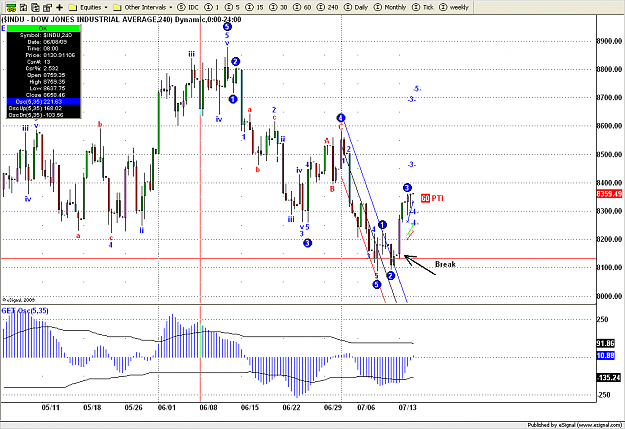Expand the Other Intervals dropdown arrow

(171, 8)
